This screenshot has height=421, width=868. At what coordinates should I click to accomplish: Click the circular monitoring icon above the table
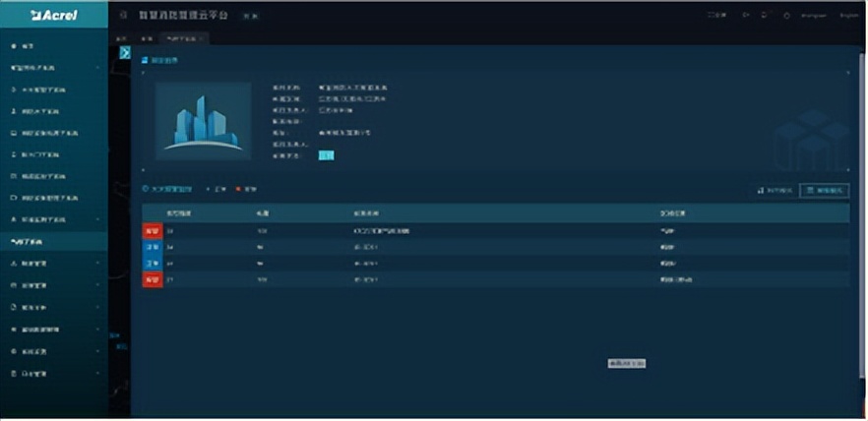pos(146,189)
